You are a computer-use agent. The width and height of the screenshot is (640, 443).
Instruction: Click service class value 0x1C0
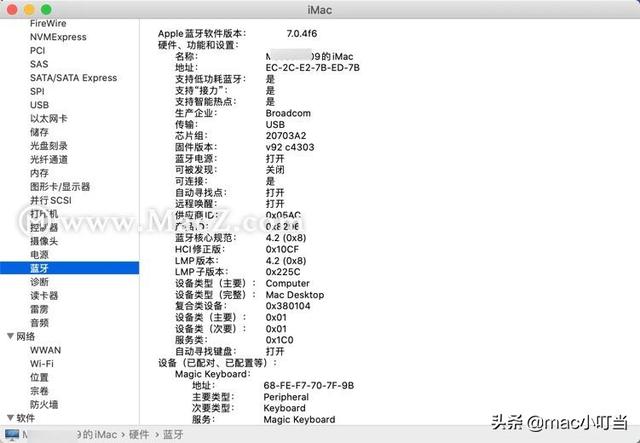coord(279,340)
